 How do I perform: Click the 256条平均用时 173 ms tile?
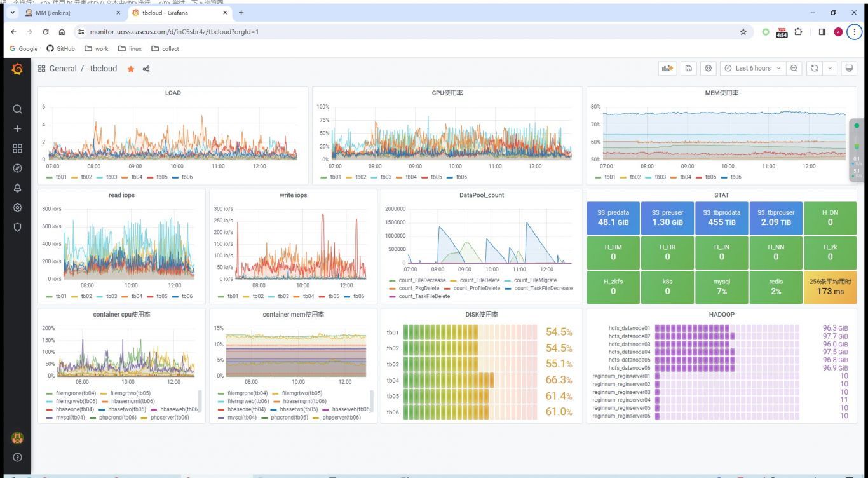coord(830,287)
